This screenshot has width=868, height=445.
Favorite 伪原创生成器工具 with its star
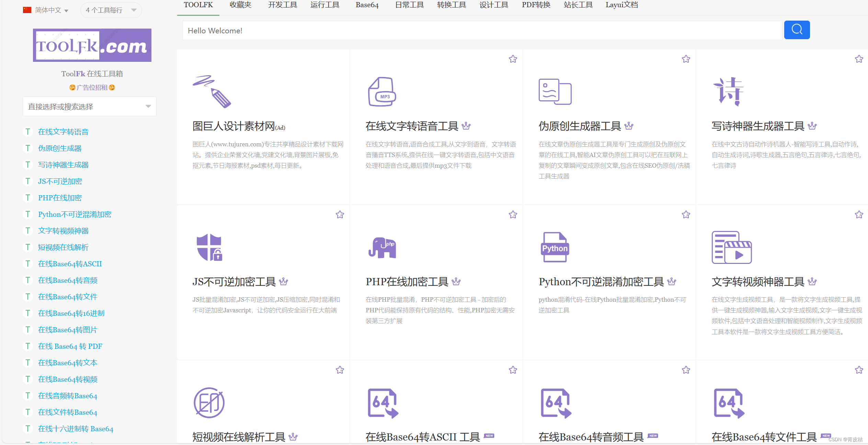[686, 59]
